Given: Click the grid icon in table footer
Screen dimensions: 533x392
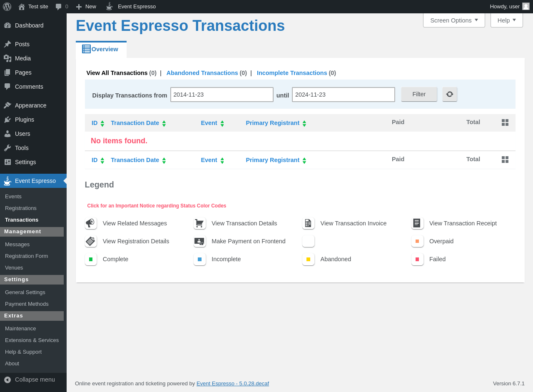Looking at the screenshot, I should point(505,160).
